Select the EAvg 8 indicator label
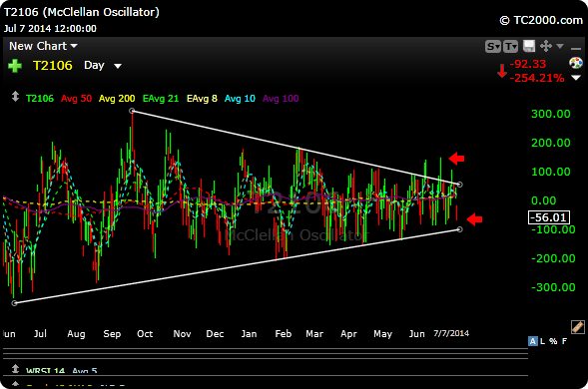 coord(202,99)
